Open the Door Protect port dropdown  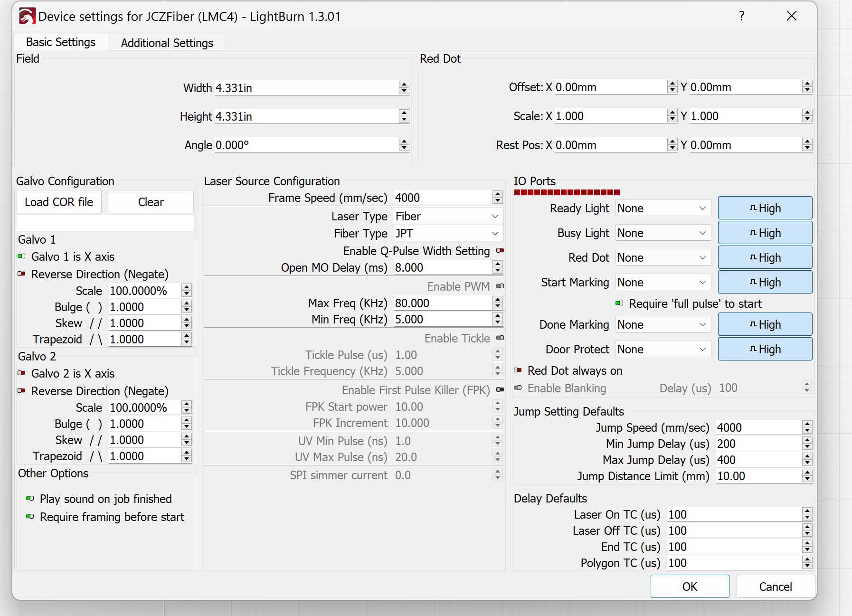(663, 349)
